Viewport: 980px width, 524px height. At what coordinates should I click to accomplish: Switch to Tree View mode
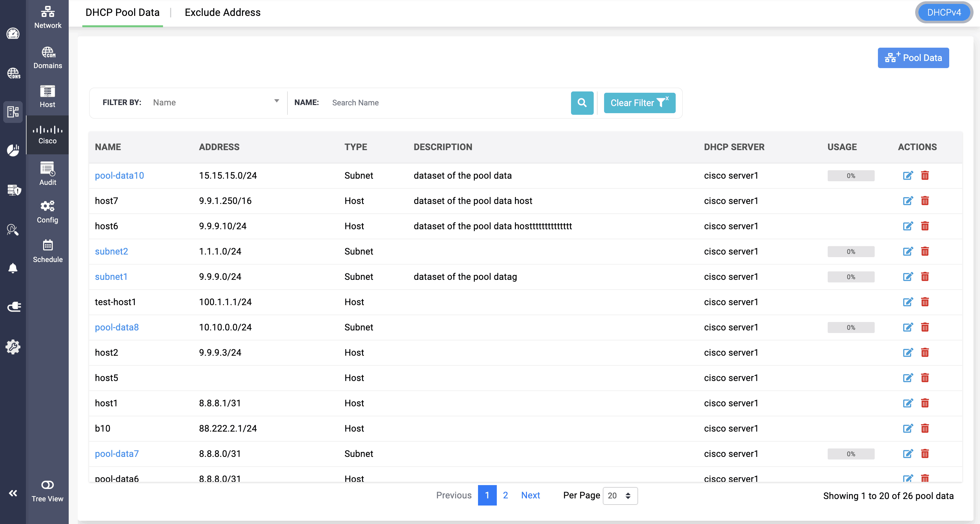click(x=47, y=491)
